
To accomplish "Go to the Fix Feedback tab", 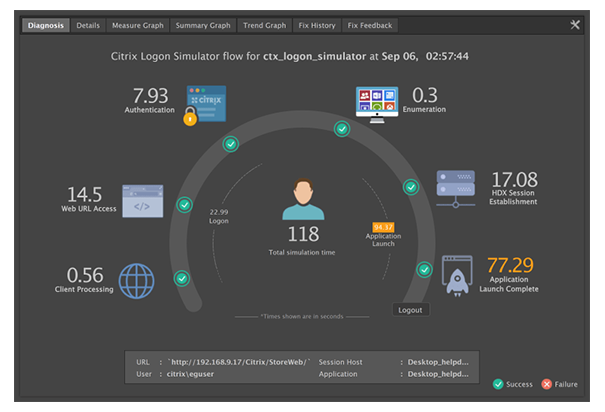I will click(370, 25).
